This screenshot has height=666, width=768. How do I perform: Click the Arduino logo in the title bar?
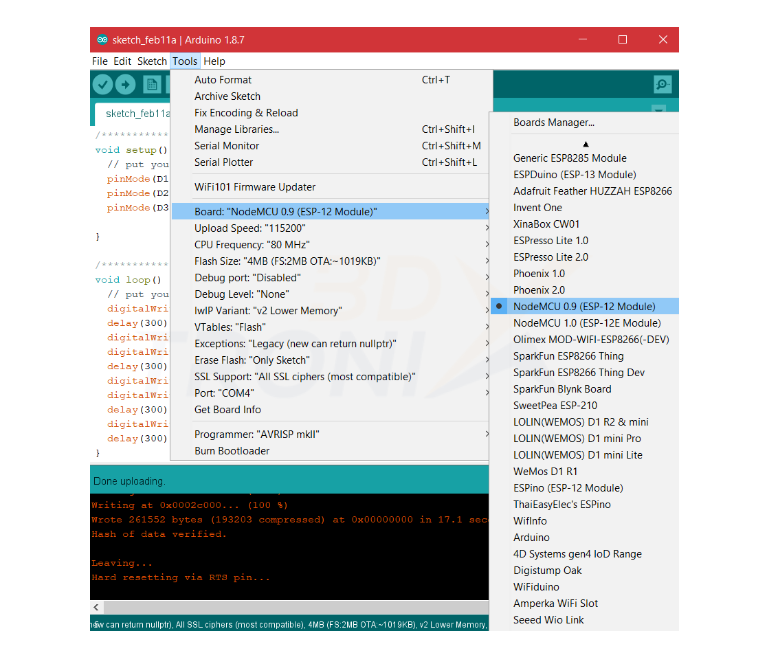pyautogui.click(x=102, y=40)
